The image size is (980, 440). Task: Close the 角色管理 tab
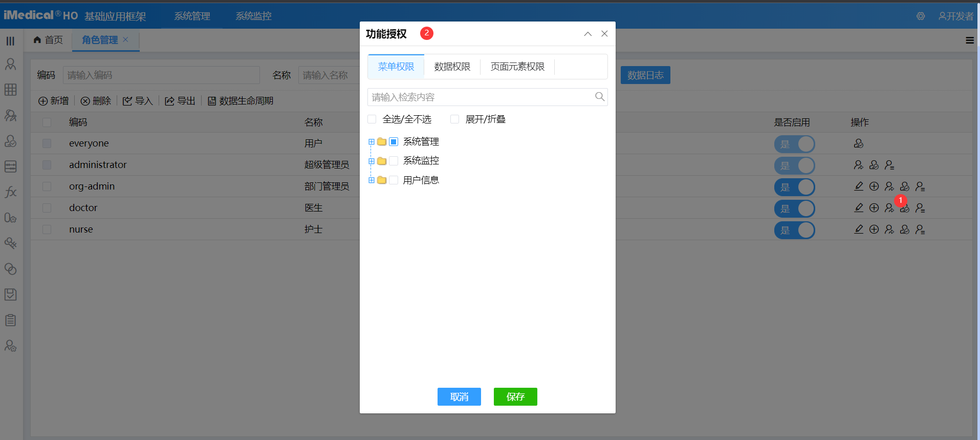[126, 39]
